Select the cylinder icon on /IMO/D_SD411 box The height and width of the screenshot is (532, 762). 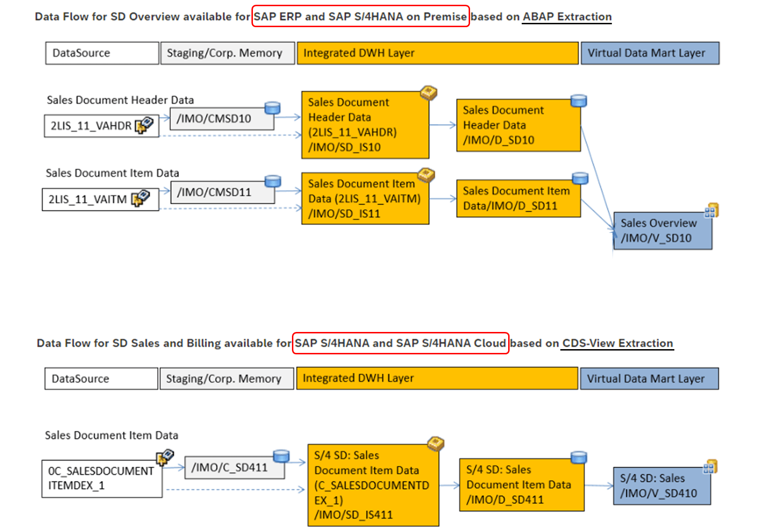pos(579,458)
